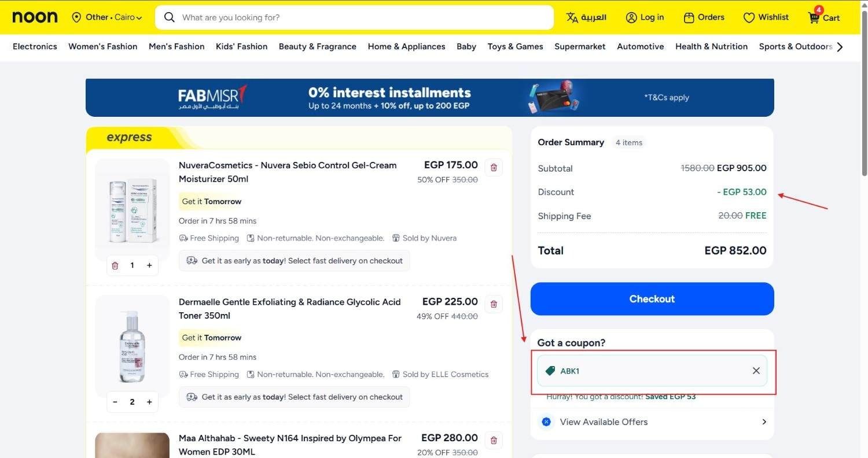
Task: Click the Orders box icon
Action: tap(689, 17)
